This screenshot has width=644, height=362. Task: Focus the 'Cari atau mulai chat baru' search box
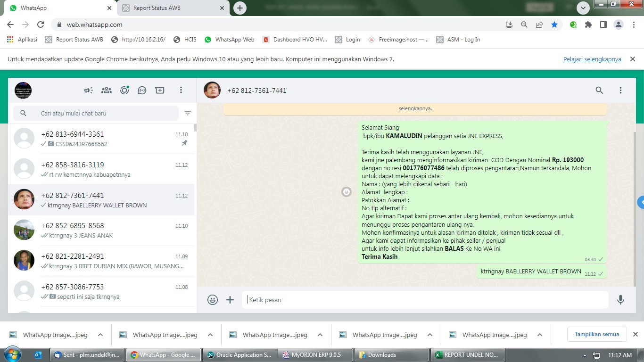(96, 113)
